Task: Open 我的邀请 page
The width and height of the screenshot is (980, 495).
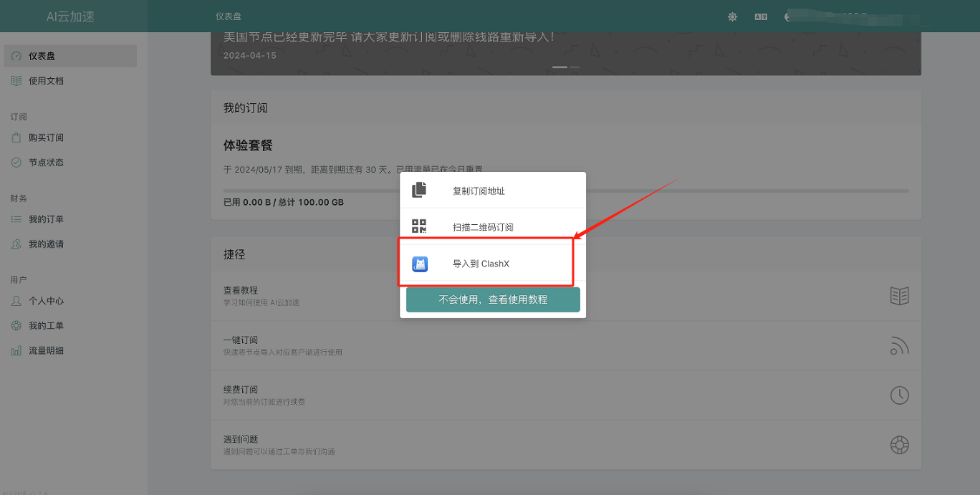Action: [x=70, y=244]
